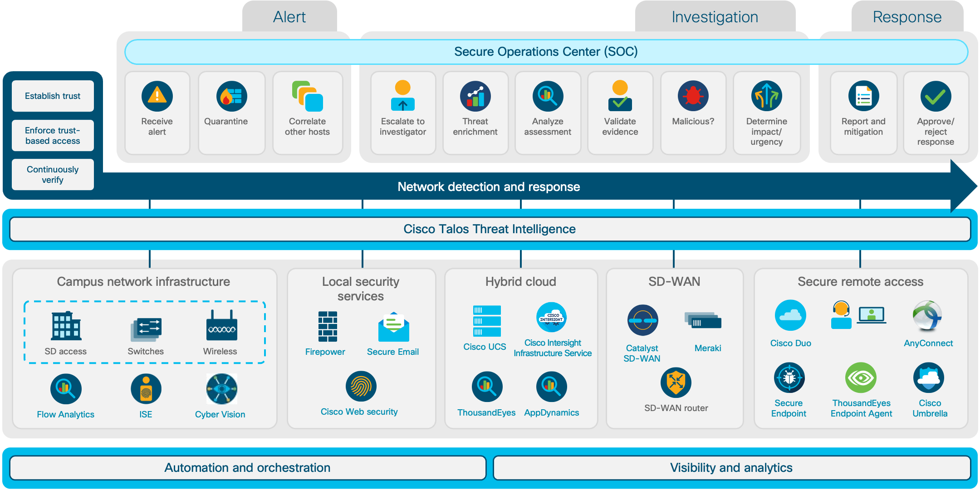Select the ThousandEyes Endpoint Agent green icon

tap(861, 377)
